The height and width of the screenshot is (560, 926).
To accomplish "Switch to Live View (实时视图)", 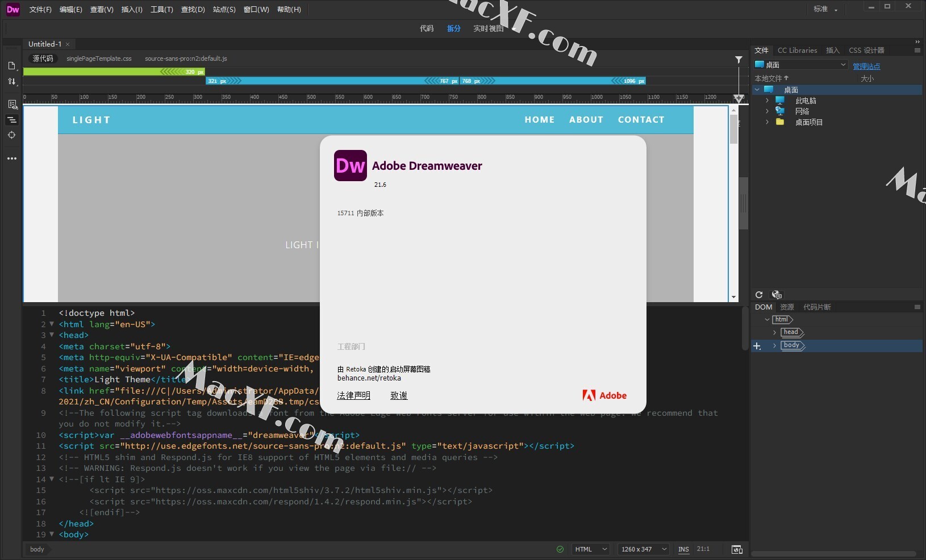I will [x=488, y=28].
